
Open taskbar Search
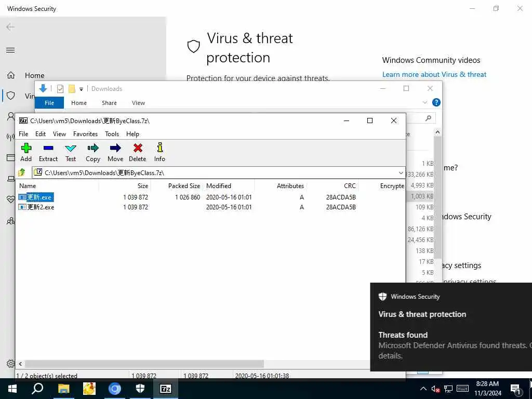tap(37, 389)
